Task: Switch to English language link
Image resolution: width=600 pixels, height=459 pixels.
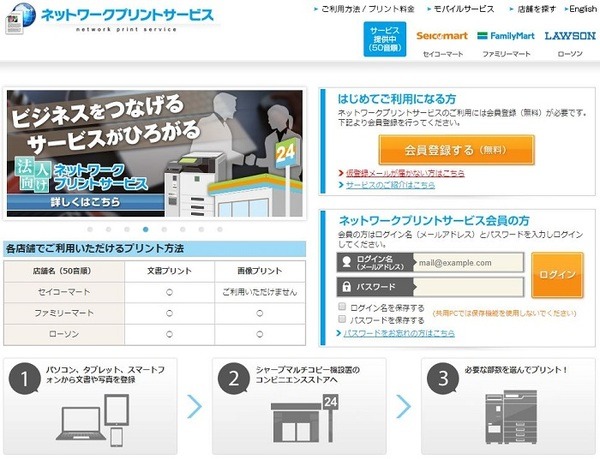Action: [582, 9]
